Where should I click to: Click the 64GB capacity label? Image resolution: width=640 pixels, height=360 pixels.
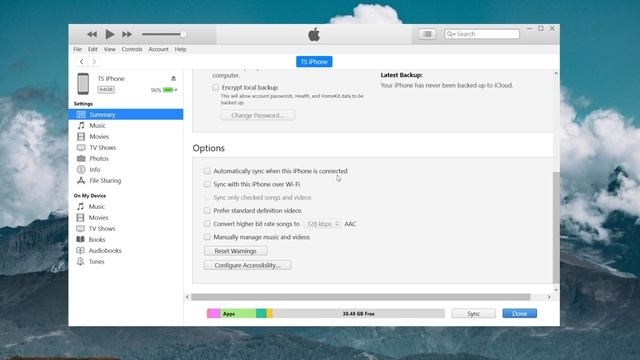click(106, 89)
